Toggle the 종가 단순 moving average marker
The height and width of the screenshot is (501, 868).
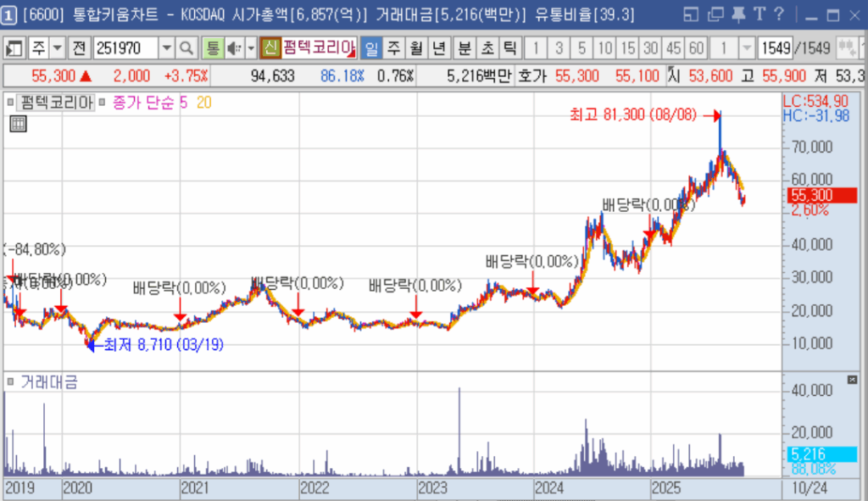tap(103, 103)
